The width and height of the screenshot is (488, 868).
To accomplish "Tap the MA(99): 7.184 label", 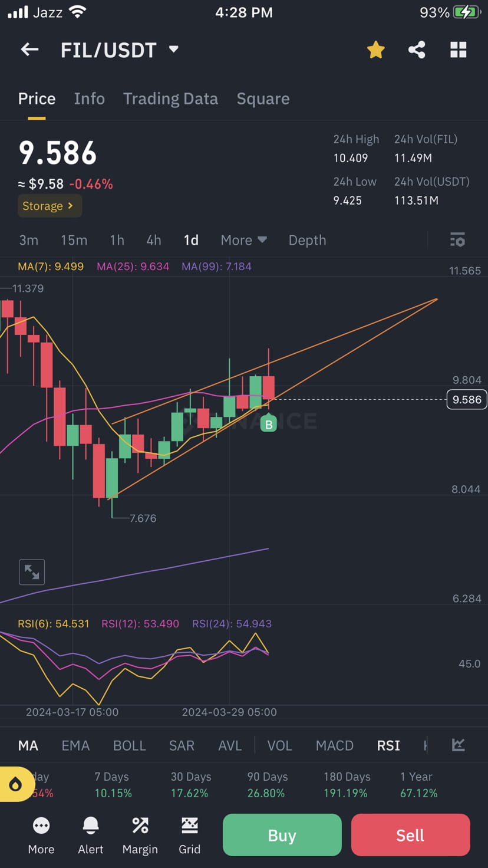I will tap(217, 267).
